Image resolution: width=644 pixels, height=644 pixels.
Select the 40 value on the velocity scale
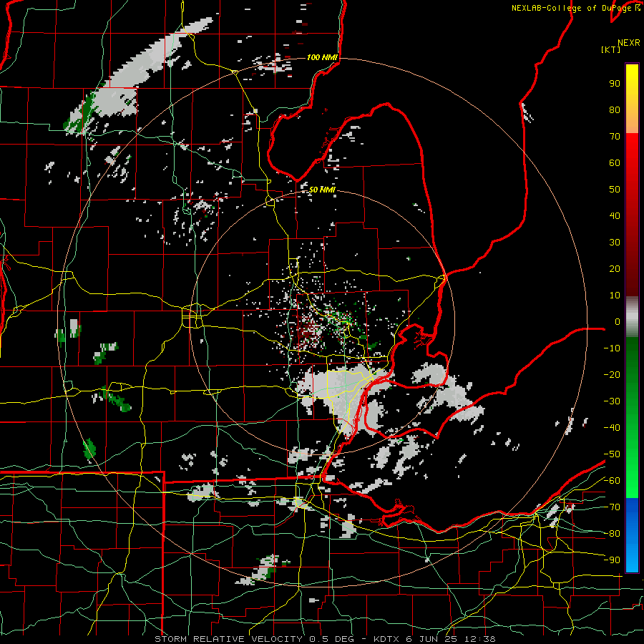pos(615,215)
